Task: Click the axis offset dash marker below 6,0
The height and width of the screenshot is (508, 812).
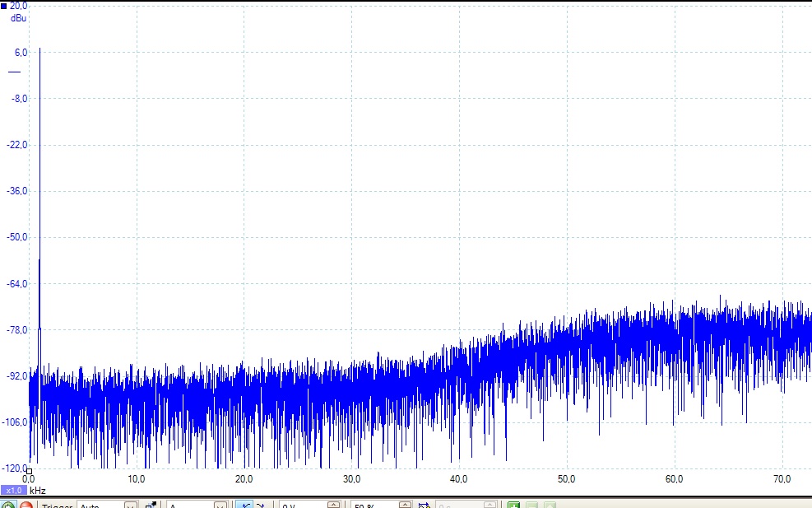Action: (15, 72)
